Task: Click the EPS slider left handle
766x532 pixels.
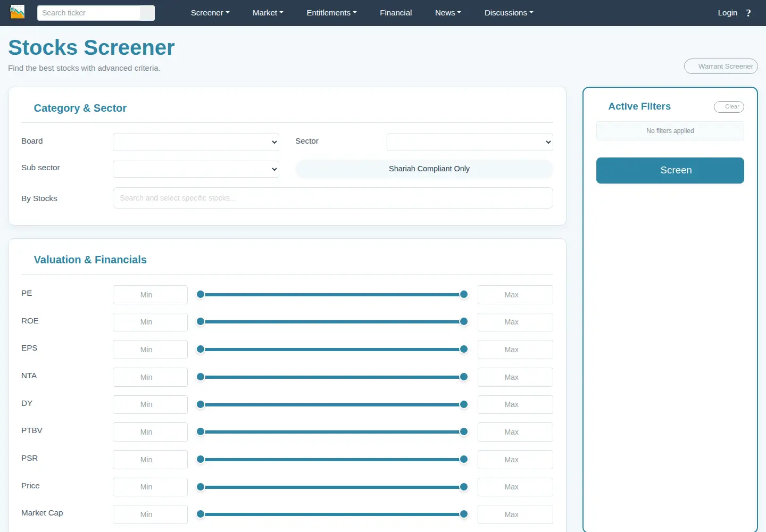Action: pos(201,349)
